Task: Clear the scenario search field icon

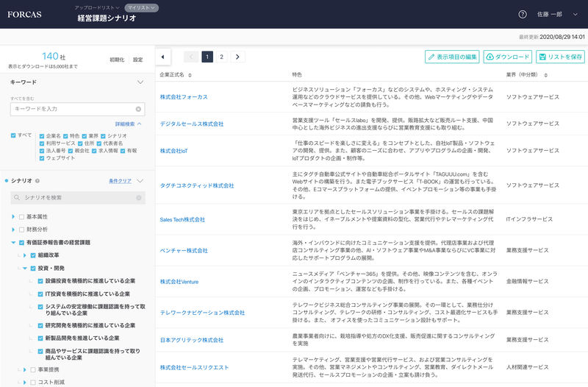Action: (x=139, y=197)
